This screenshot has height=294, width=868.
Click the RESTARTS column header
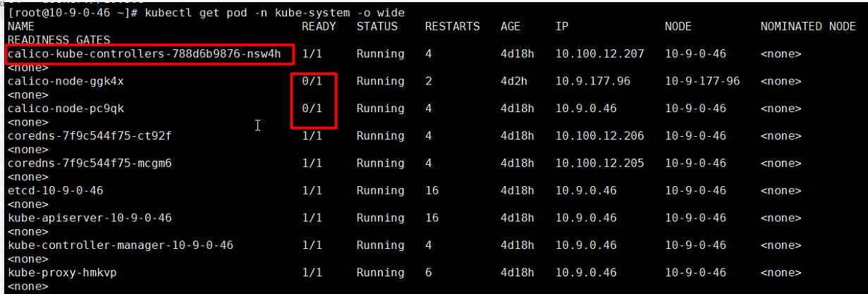(452, 27)
